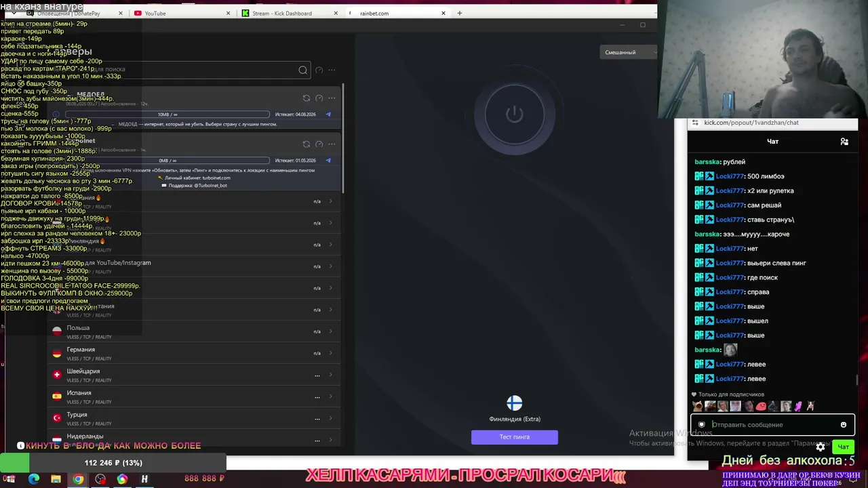Close the Kick Dashboard browser tab
This screenshot has width=868, height=488.
336,13
